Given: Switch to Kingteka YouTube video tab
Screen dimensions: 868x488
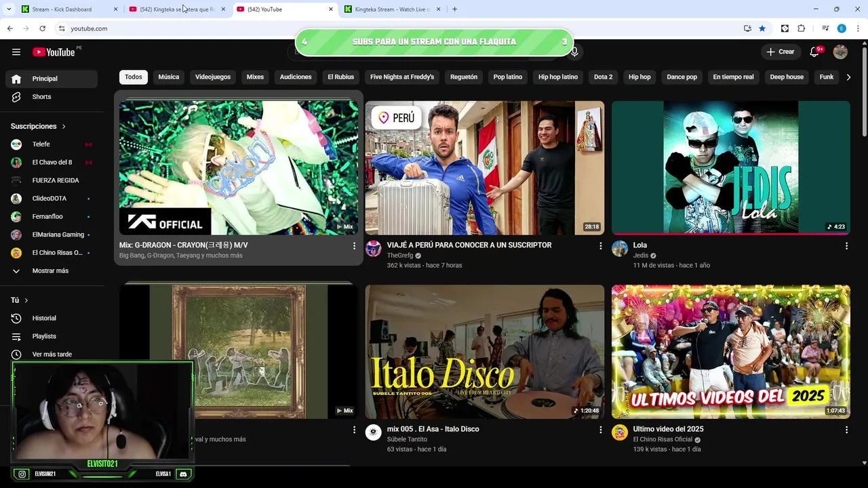Looking at the screenshot, I should tap(177, 9).
